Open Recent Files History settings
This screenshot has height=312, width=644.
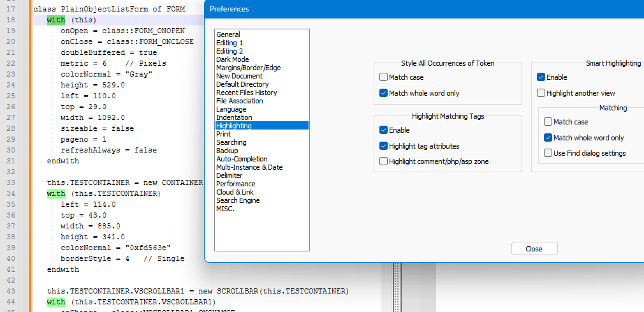pos(247,93)
